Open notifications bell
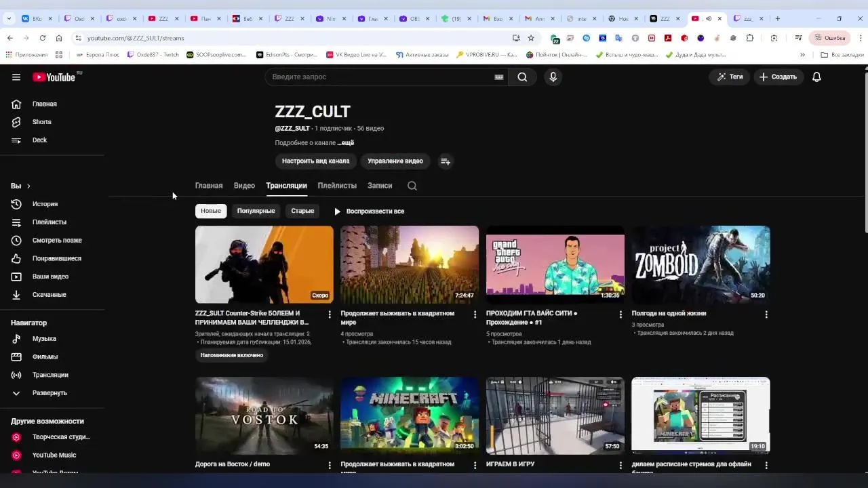Image resolution: width=868 pixels, height=488 pixels. (x=816, y=77)
